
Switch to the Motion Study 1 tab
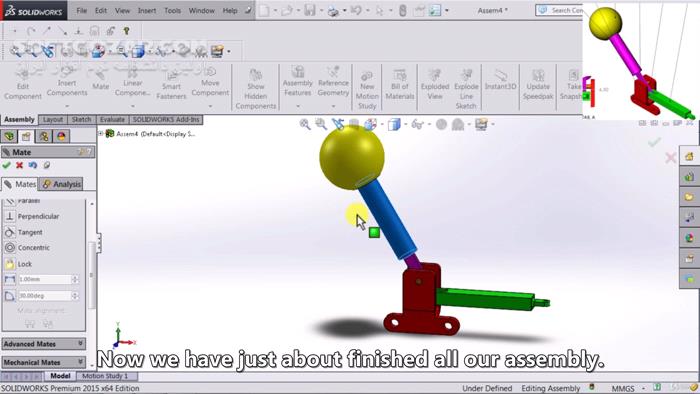104,376
